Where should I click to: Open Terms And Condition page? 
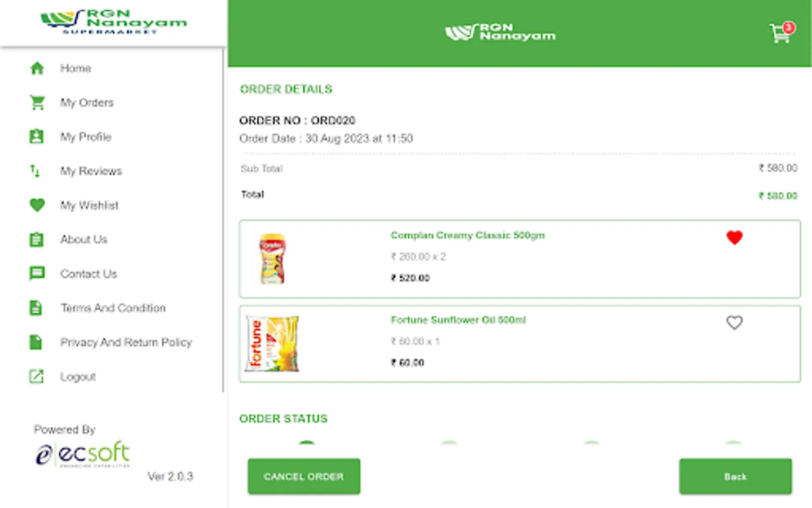(x=113, y=308)
